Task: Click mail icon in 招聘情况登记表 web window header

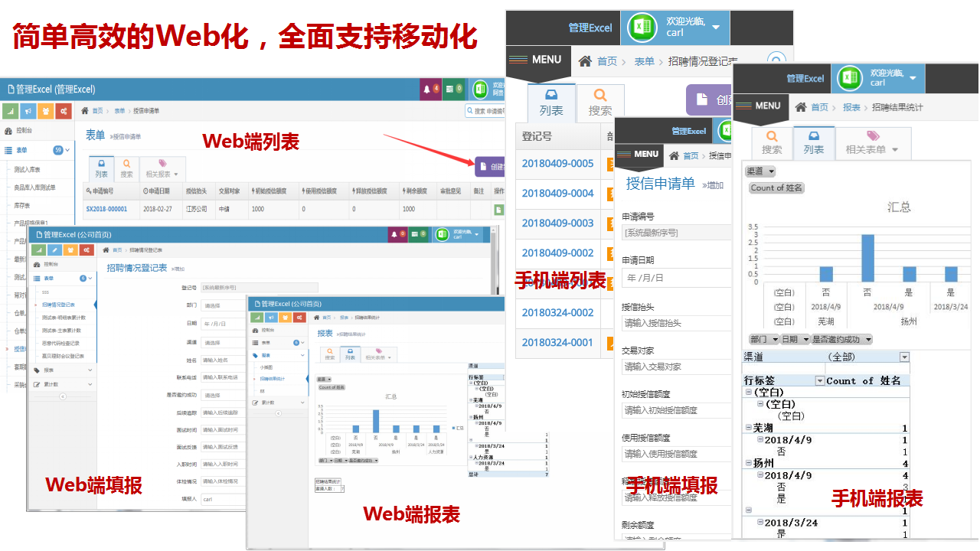Action: click(417, 234)
